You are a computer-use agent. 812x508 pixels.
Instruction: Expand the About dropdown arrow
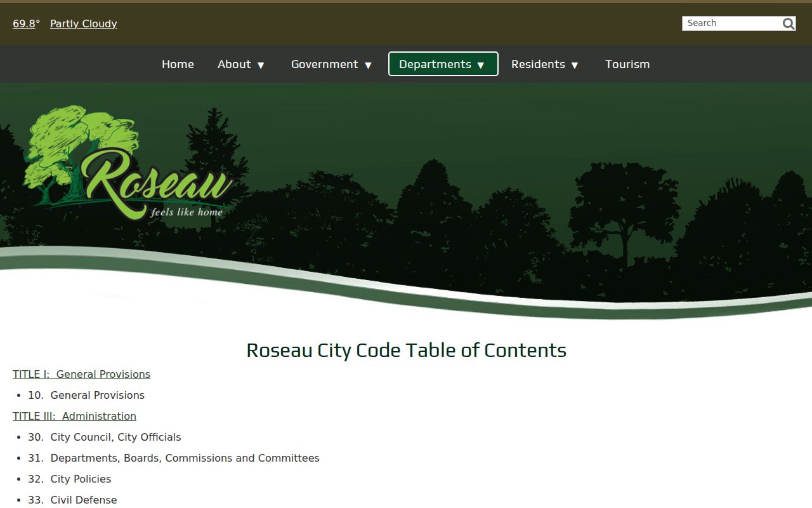click(x=261, y=65)
